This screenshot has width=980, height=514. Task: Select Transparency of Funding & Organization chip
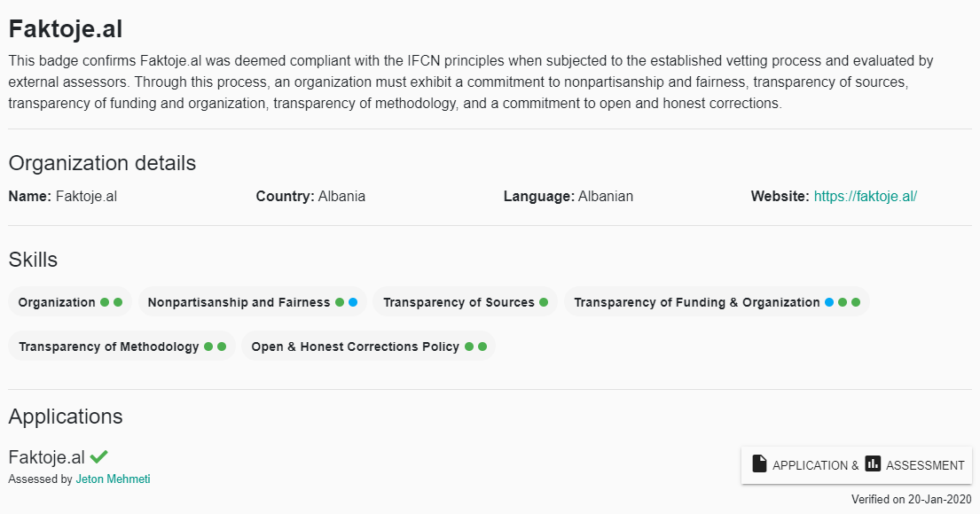[x=717, y=302]
